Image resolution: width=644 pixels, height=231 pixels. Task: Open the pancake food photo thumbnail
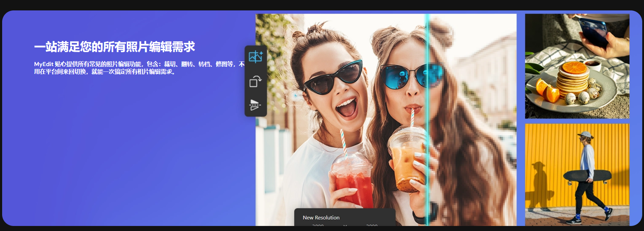(577, 66)
